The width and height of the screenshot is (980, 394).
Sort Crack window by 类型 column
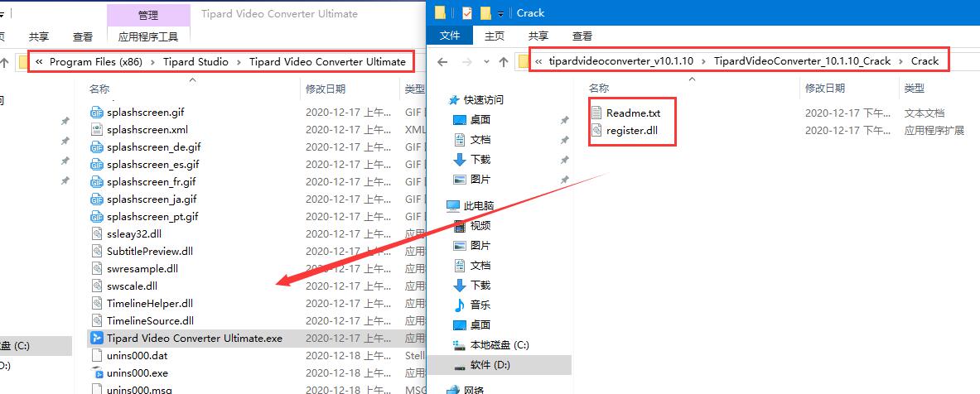(x=915, y=89)
